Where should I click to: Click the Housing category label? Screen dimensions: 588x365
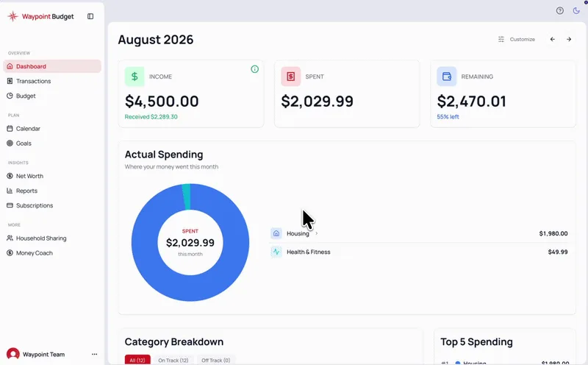click(x=298, y=233)
